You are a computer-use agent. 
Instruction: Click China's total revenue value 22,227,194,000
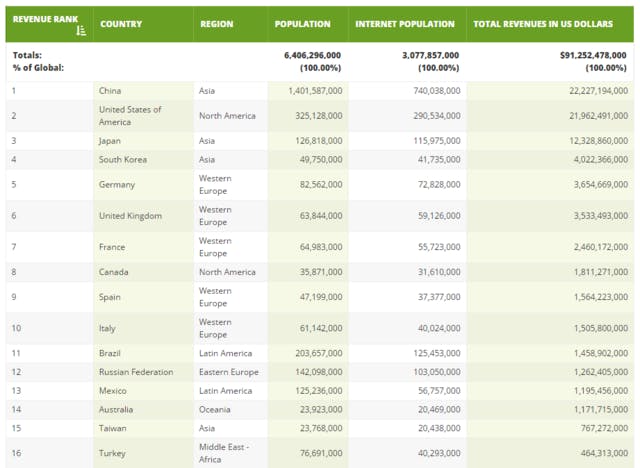click(598, 91)
